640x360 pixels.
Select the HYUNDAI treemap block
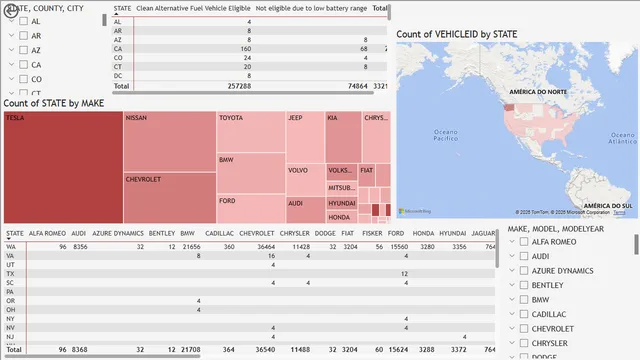coord(342,203)
